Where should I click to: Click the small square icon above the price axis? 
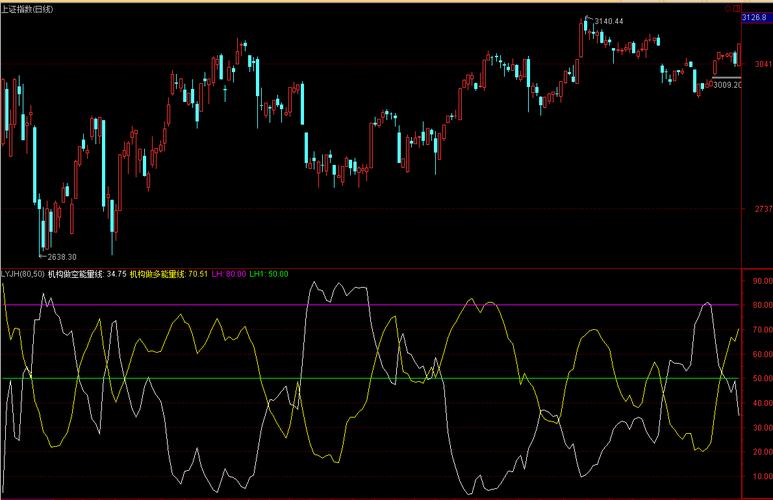737,8
